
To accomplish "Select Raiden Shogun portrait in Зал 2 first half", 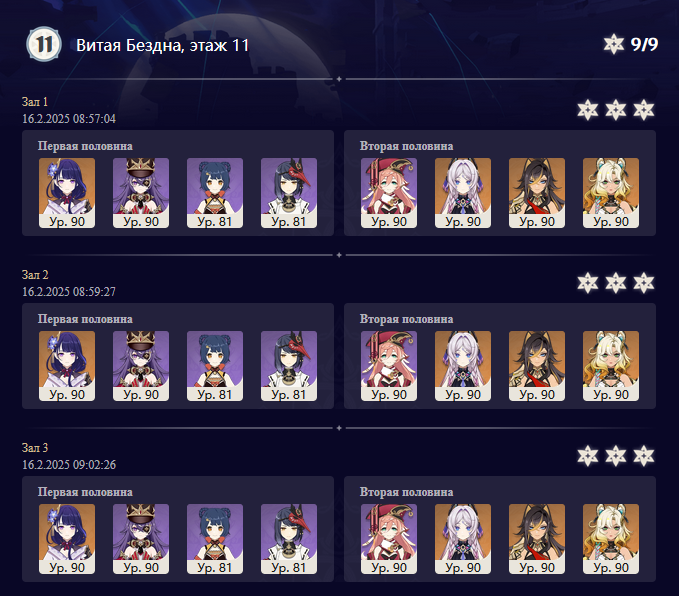I will coord(67,366).
